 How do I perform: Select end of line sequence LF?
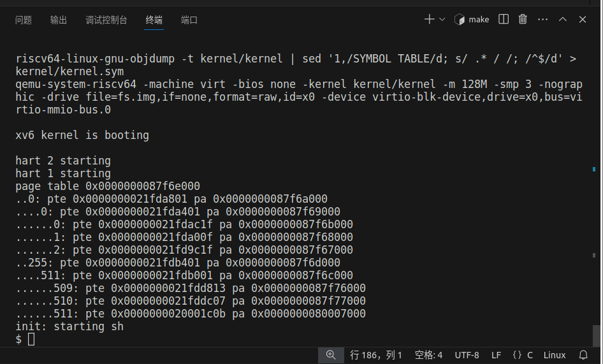[x=496, y=355]
